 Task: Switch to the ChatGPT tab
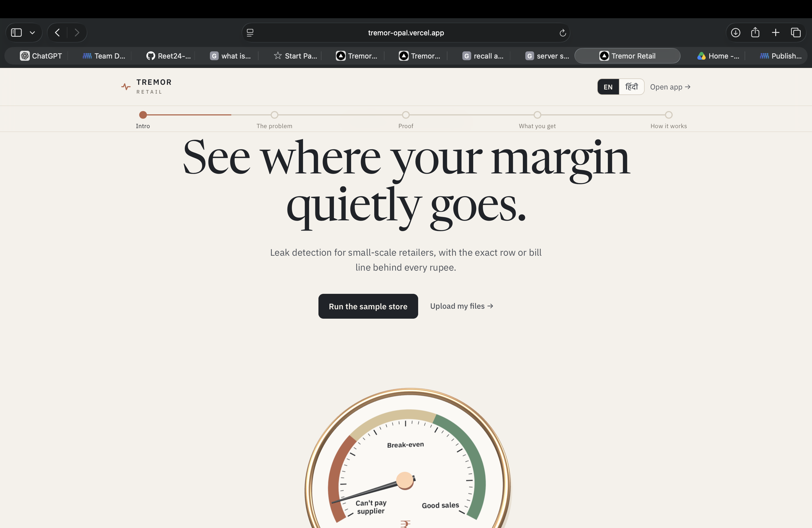41,56
